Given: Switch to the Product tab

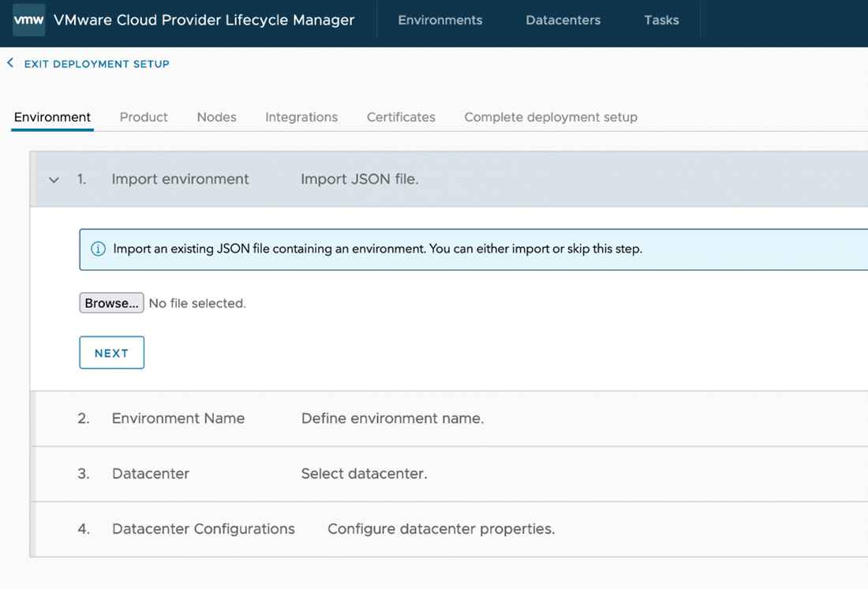Looking at the screenshot, I should (x=144, y=117).
